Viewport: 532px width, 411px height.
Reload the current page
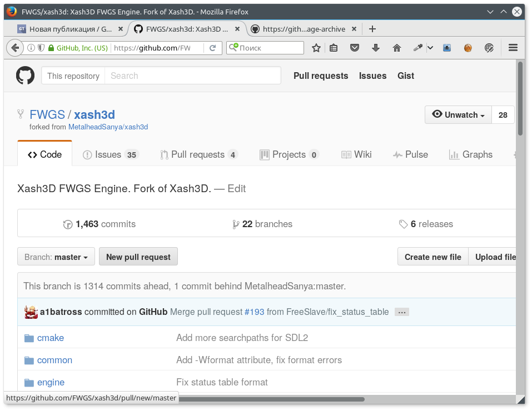coord(212,48)
